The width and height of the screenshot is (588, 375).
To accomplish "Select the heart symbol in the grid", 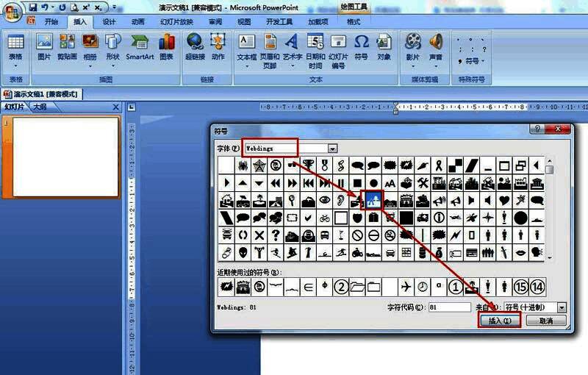I will pyautogui.click(x=504, y=200).
